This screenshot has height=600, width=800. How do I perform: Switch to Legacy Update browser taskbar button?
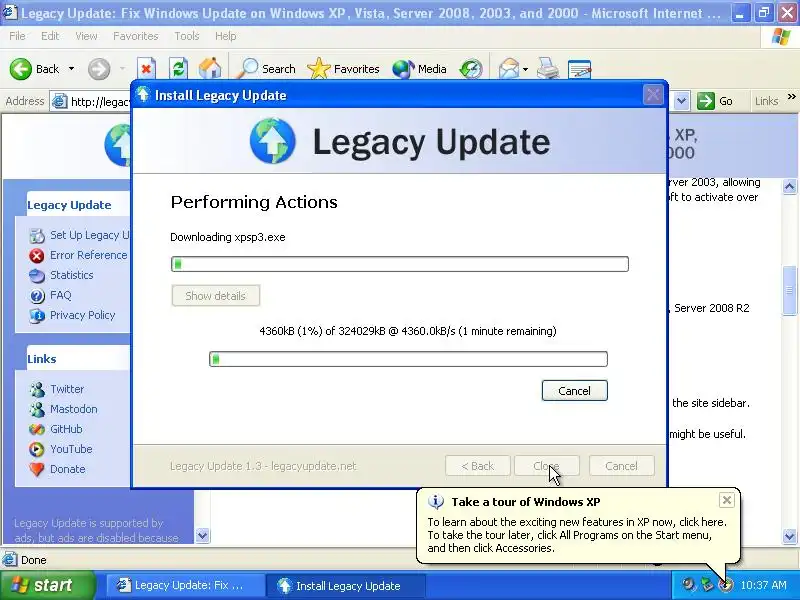[186, 585]
